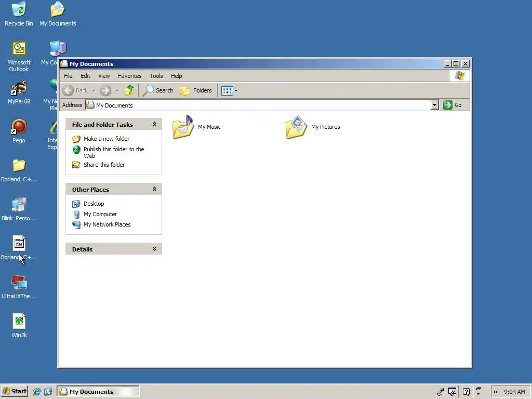Go to Desktop in Other Places

click(94, 204)
